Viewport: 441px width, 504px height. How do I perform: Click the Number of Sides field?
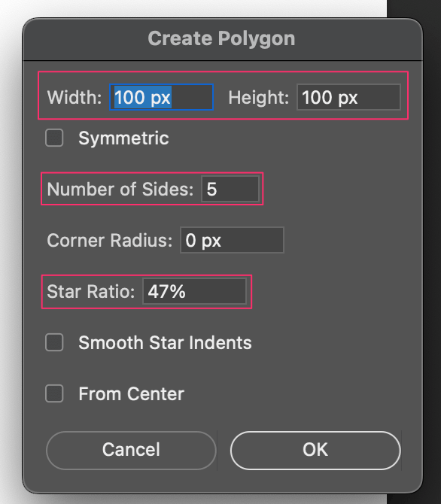(230, 189)
